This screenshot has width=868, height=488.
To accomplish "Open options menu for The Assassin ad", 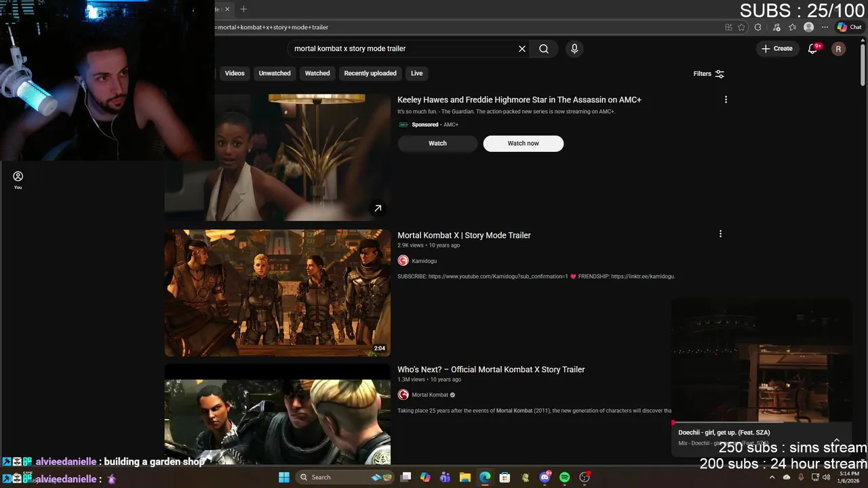I will [x=726, y=100].
